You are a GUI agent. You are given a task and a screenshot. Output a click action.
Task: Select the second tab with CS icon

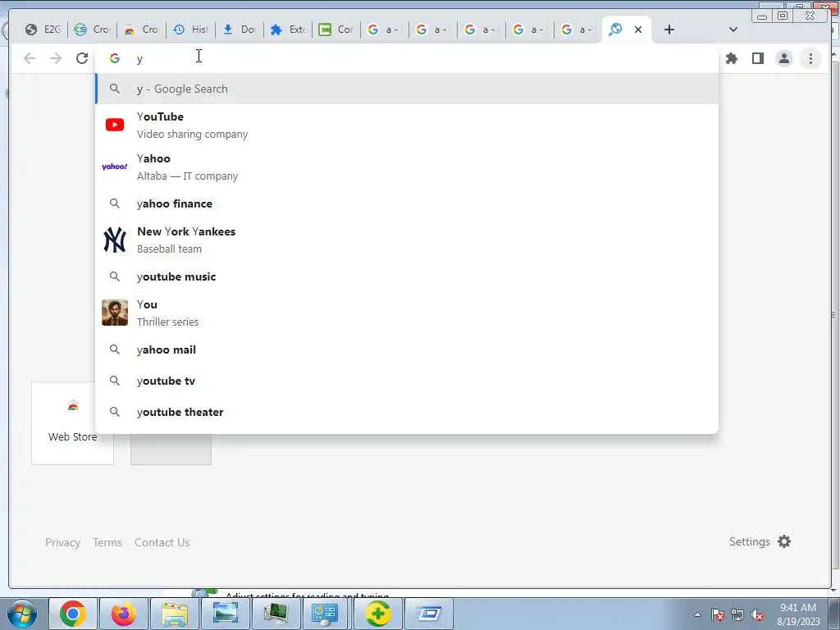coord(92,30)
